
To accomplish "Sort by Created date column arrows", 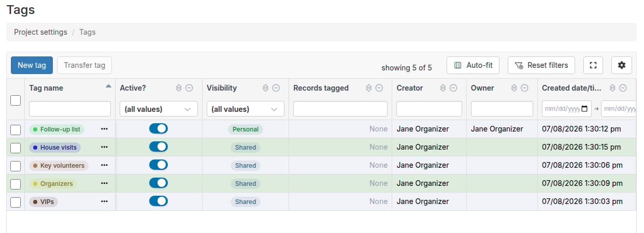I will (613, 88).
